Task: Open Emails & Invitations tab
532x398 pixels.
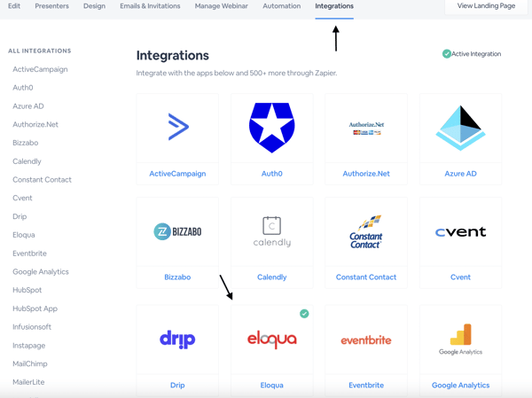Action: pos(150,6)
